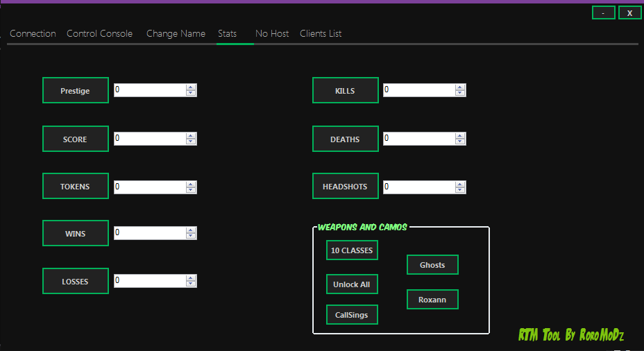Open the Clients List tab

[x=321, y=34]
